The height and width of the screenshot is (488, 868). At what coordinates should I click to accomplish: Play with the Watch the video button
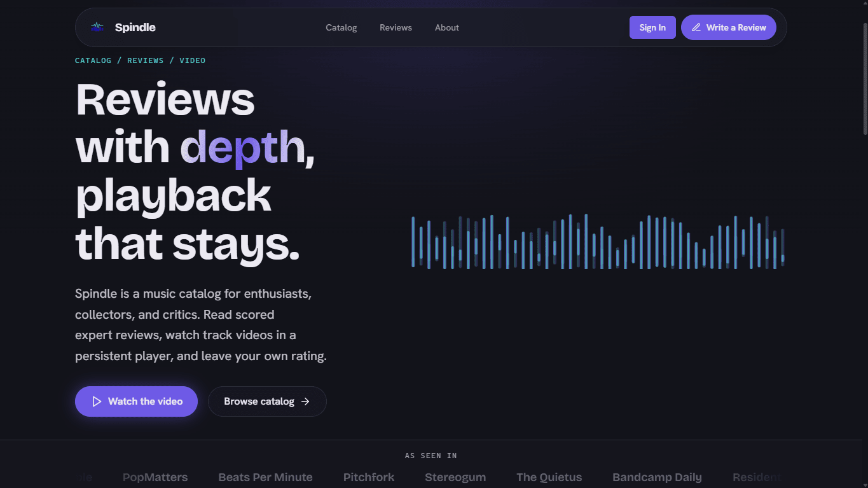[x=136, y=401]
